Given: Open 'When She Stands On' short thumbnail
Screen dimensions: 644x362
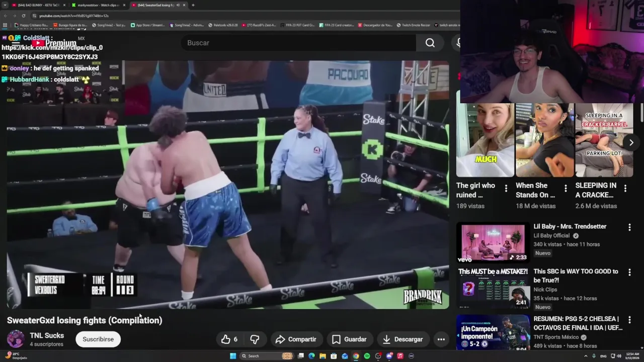Looking at the screenshot, I should 545,140.
